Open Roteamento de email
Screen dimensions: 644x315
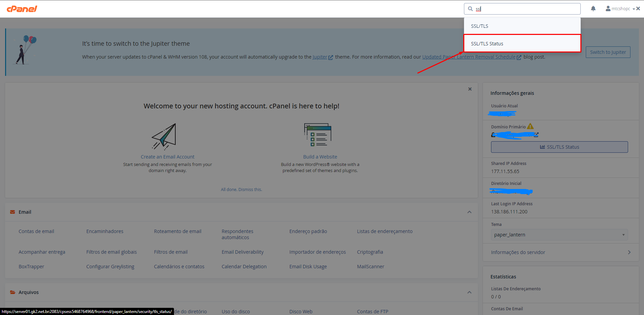click(177, 231)
